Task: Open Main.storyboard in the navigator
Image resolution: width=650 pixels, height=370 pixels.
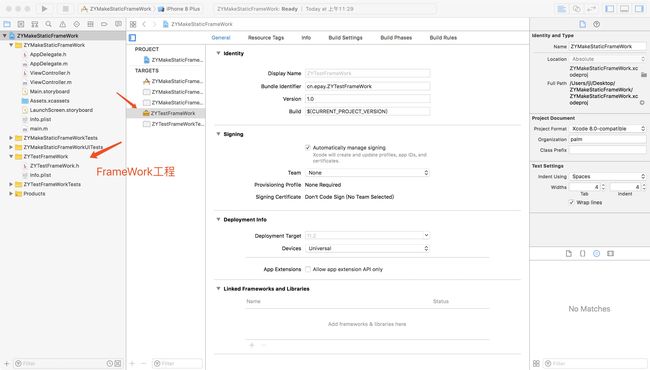Action: point(50,92)
